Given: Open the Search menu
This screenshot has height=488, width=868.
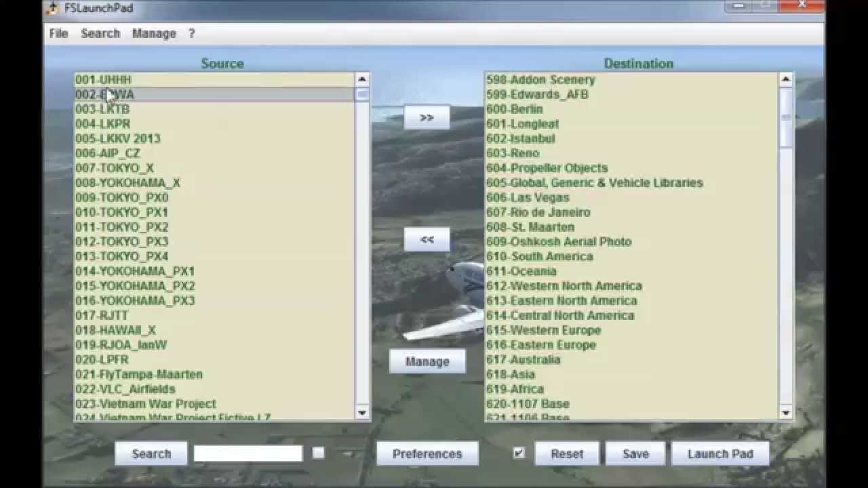Looking at the screenshot, I should [100, 33].
